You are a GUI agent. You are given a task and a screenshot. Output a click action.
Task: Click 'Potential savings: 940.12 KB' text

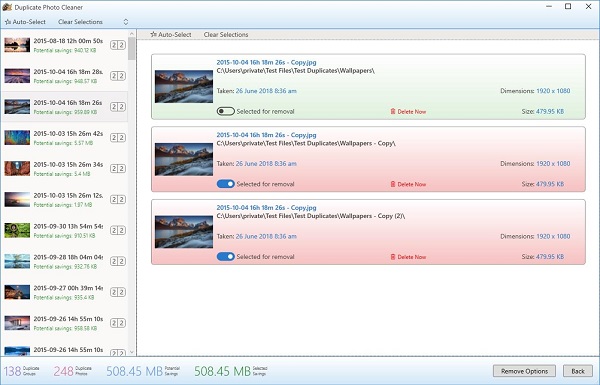(65, 51)
